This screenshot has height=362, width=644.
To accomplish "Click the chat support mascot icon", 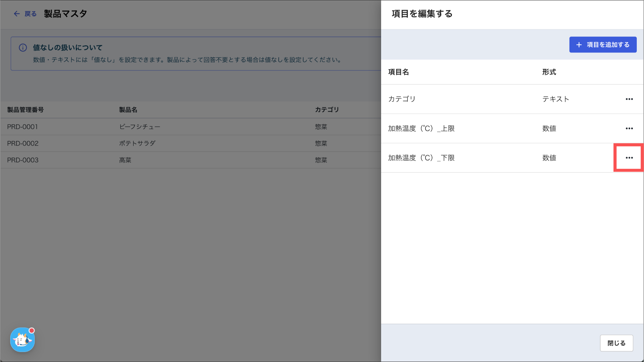I will coord(22,340).
